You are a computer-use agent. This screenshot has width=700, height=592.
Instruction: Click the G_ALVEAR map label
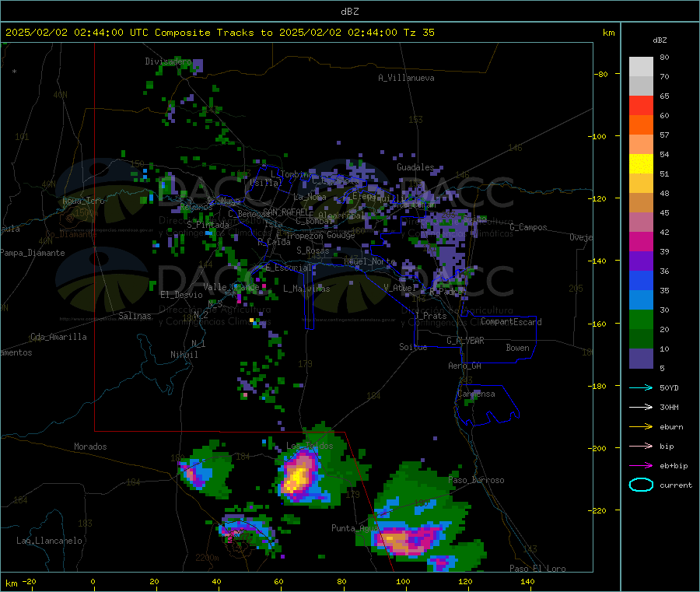pyautogui.click(x=465, y=341)
